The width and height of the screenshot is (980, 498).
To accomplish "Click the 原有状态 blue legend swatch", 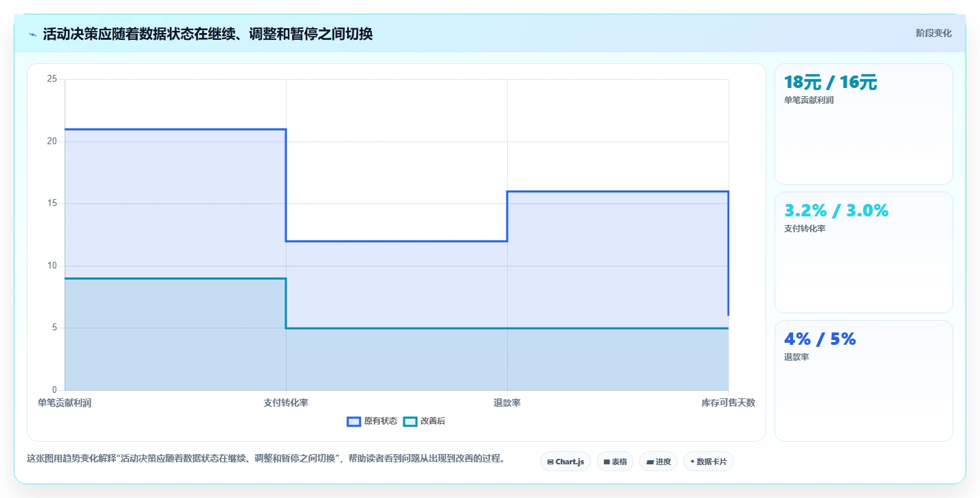I will click(x=354, y=421).
